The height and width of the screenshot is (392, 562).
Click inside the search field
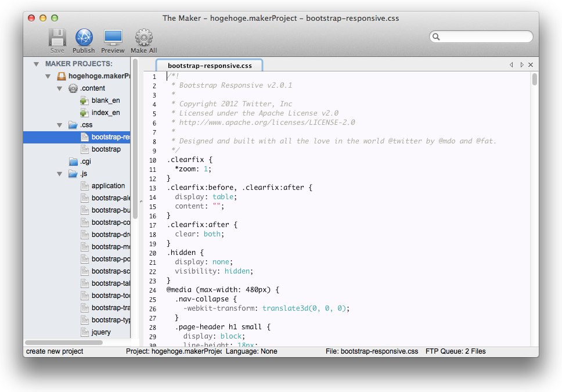point(481,36)
